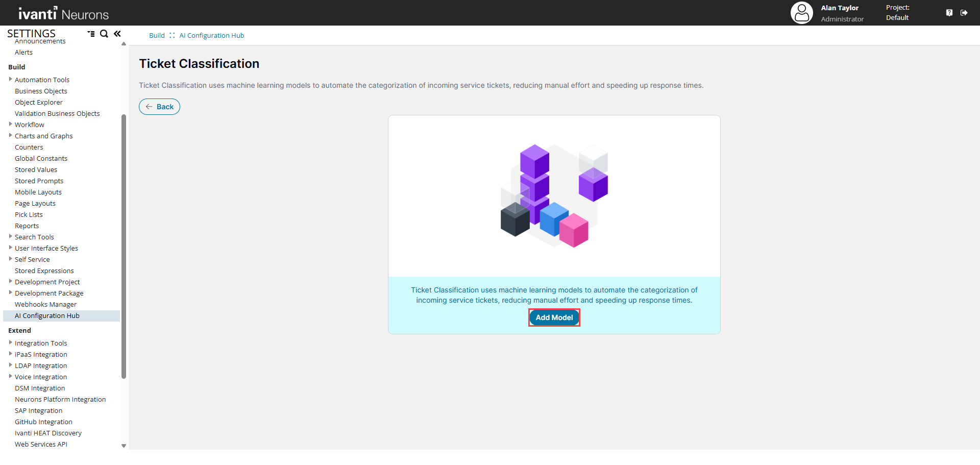Open Stored Prompts item
980x465 pixels.
tap(39, 181)
